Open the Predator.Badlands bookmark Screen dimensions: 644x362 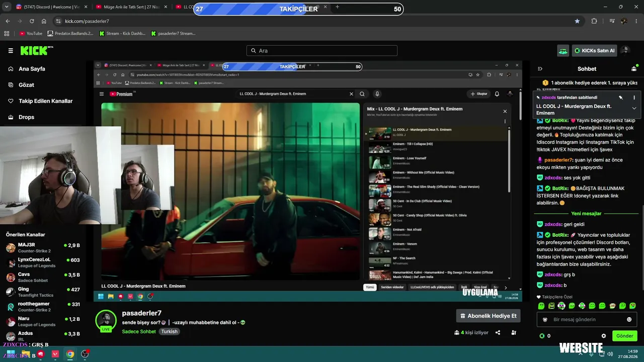click(70, 34)
